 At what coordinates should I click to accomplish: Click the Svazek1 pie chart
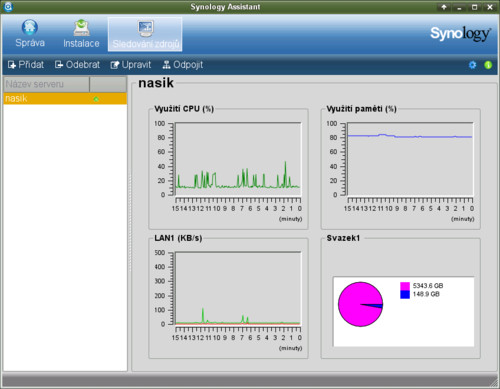pos(360,304)
